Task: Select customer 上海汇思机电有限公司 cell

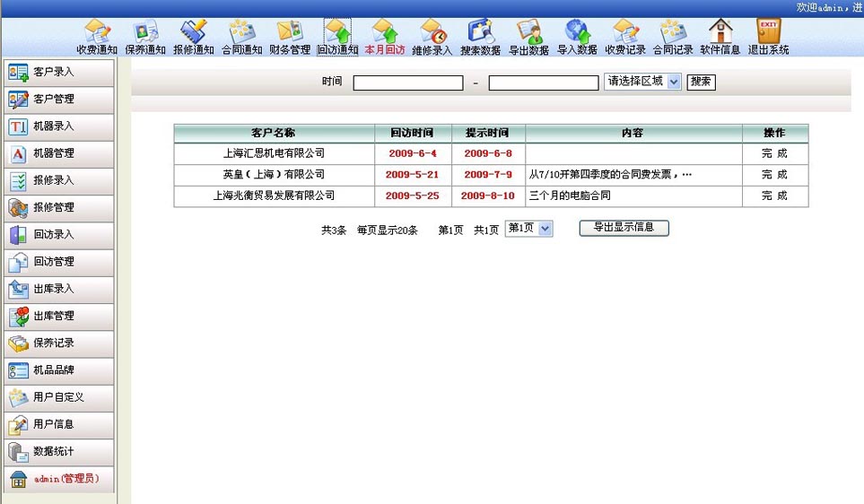Action: (274, 153)
